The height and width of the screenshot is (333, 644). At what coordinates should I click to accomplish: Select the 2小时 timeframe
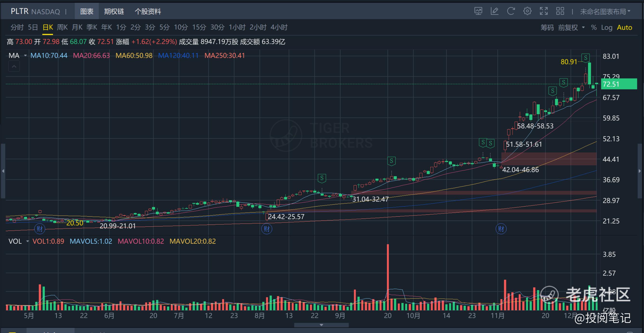(258, 27)
